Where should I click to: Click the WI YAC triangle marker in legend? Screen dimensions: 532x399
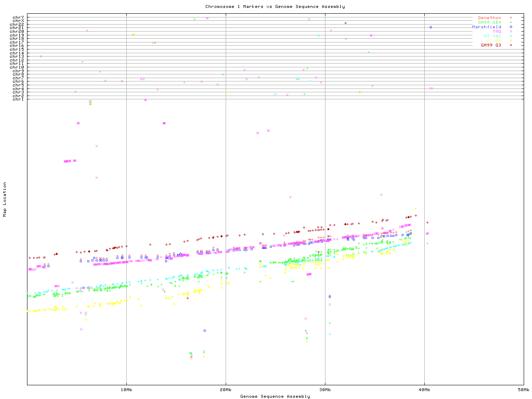click(511, 36)
